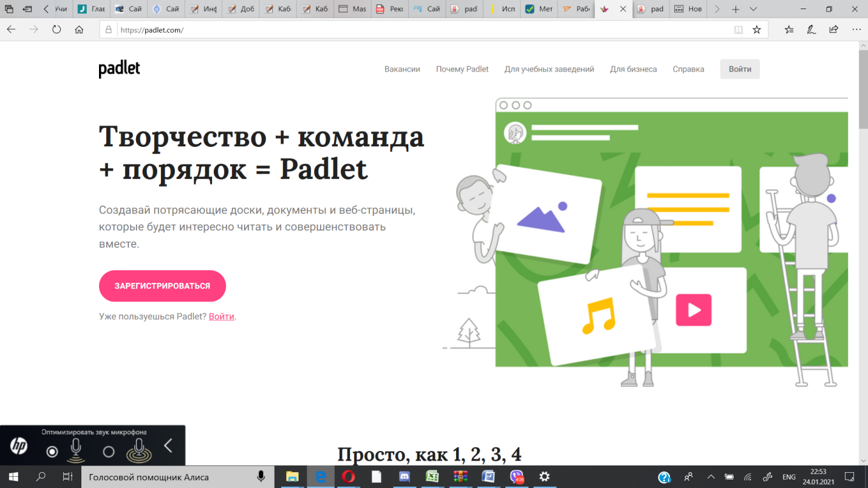Reload the padlet.com page
This screenshot has width=868, height=488.
56,29
